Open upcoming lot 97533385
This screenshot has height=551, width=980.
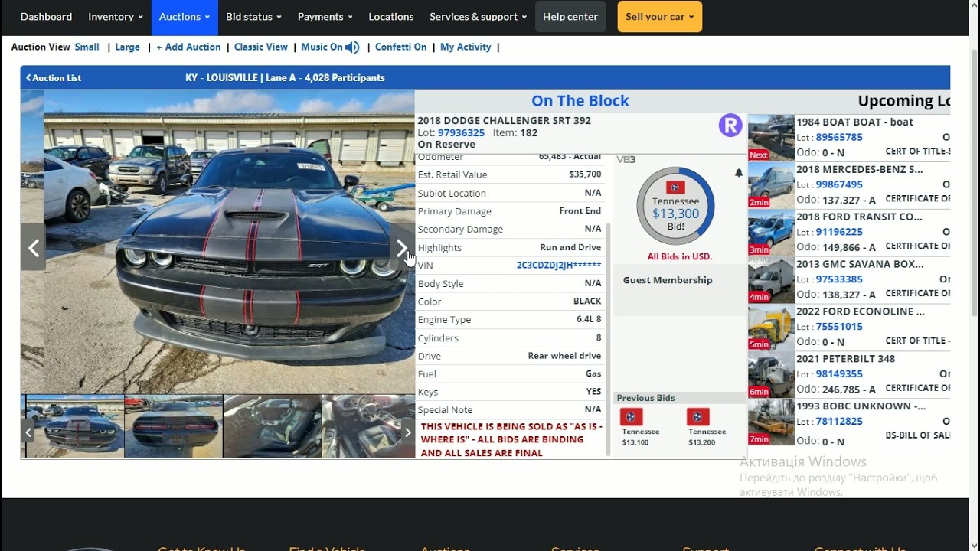[x=839, y=279]
